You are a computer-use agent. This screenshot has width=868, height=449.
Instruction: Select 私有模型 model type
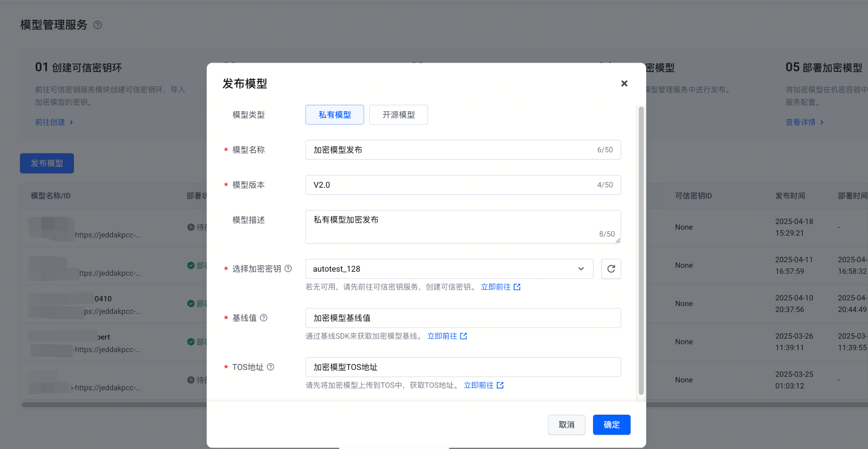(x=334, y=115)
